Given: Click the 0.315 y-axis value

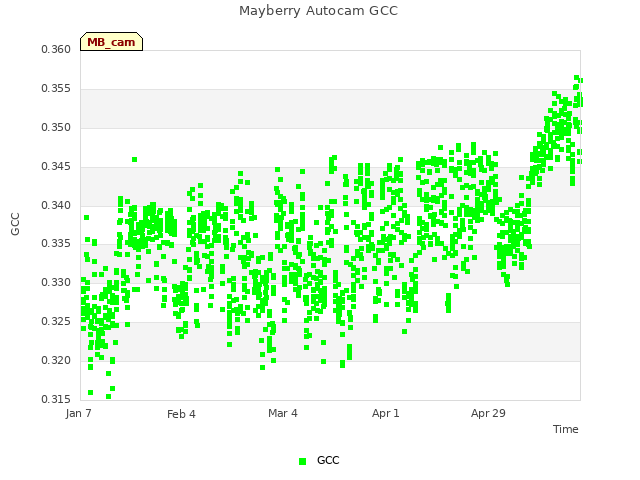Looking at the screenshot, I should (56, 399).
